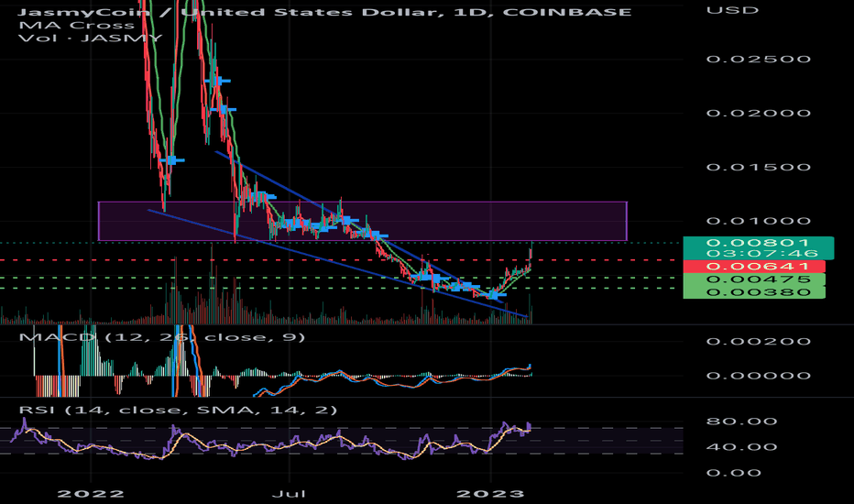Click the JasmyCoin / United States Dollar chart title
The width and height of the screenshot is (854, 504).
pos(324,11)
